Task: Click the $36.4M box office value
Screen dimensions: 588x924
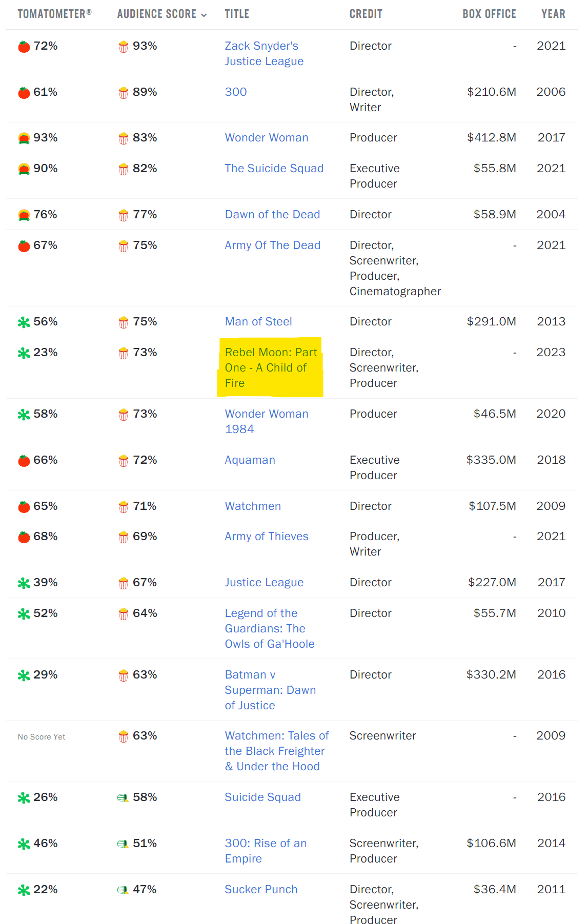Action: pyautogui.click(x=495, y=889)
